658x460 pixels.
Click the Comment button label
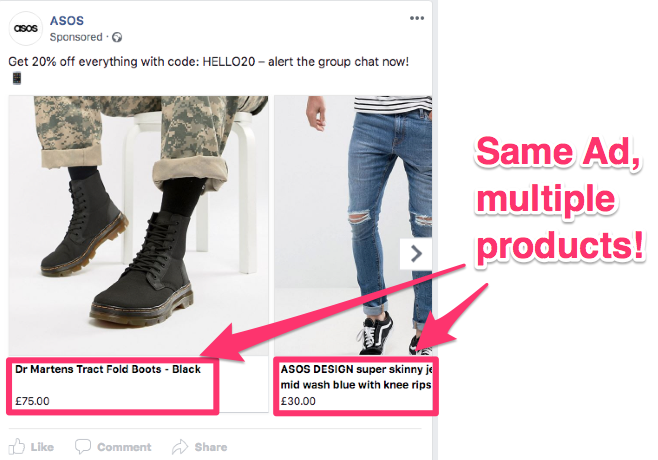[124, 447]
